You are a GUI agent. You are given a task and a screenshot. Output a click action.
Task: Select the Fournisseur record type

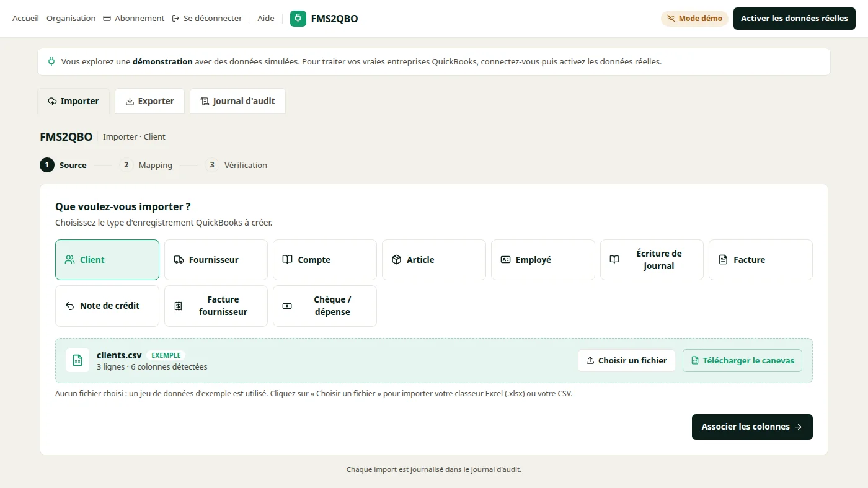point(216,260)
